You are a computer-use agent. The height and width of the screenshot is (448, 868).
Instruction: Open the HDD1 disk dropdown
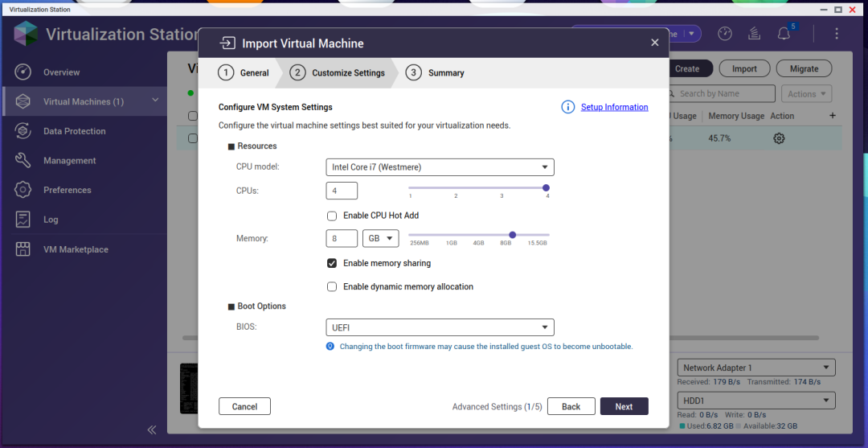[755, 400]
